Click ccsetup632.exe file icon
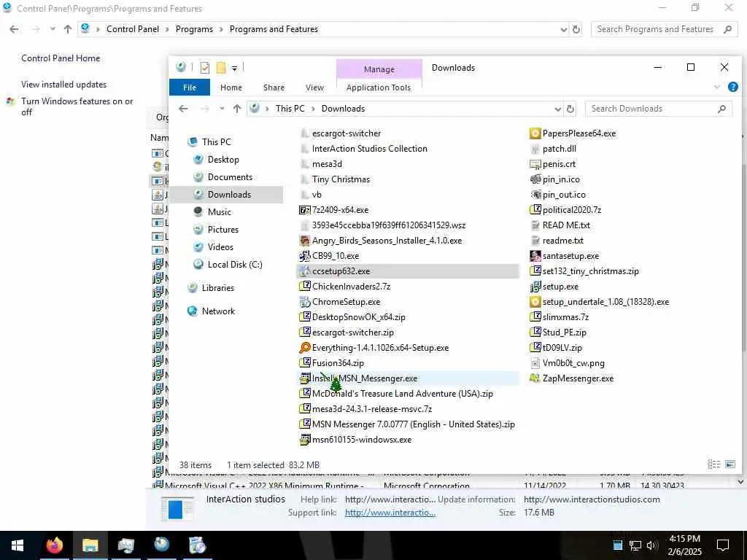Image resolution: width=747 pixels, height=560 pixels. pyautogui.click(x=304, y=271)
